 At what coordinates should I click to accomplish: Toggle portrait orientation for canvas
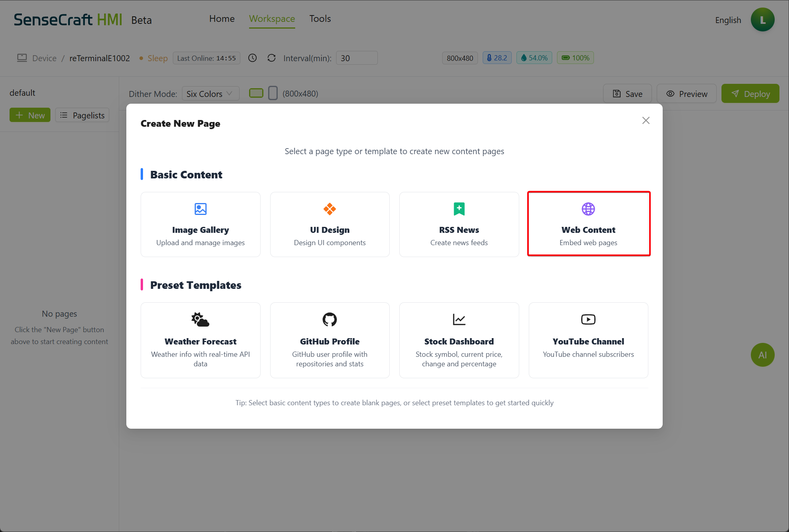tap(273, 93)
